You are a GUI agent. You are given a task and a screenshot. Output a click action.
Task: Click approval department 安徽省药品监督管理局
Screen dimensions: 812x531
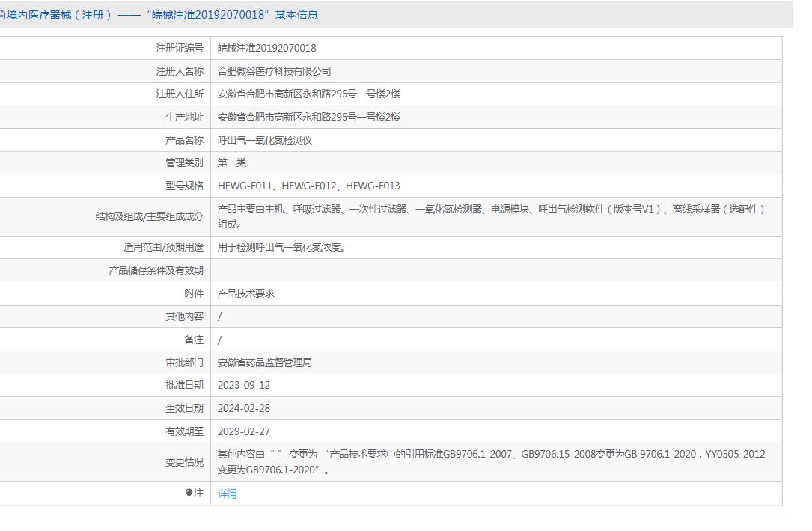tap(265, 362)
